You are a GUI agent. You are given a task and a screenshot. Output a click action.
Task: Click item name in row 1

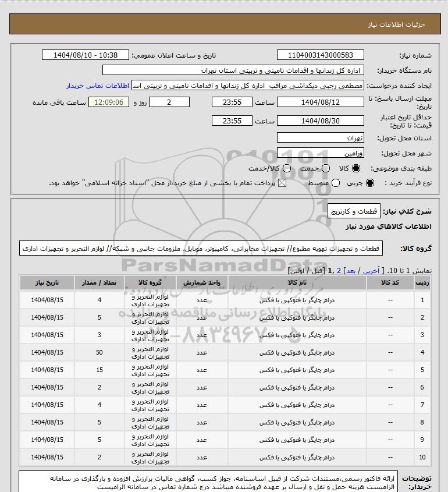(x=297, y=300)
